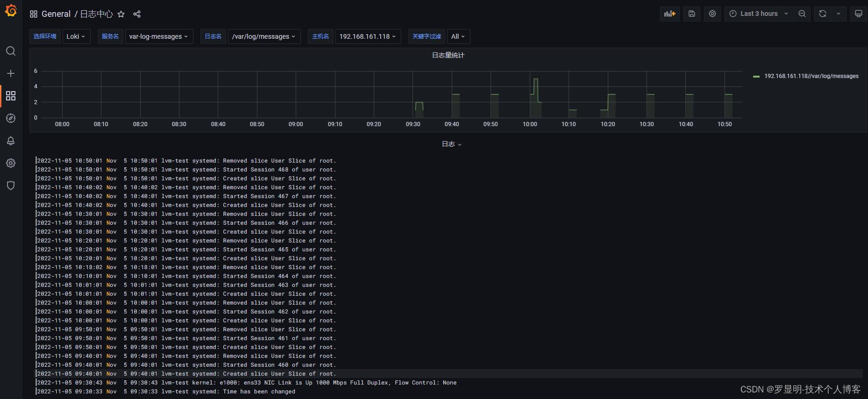This screenshot has width=868, height=399.
Task: Expand the Started Session 460 log line
Action: (x=448, y=365)
